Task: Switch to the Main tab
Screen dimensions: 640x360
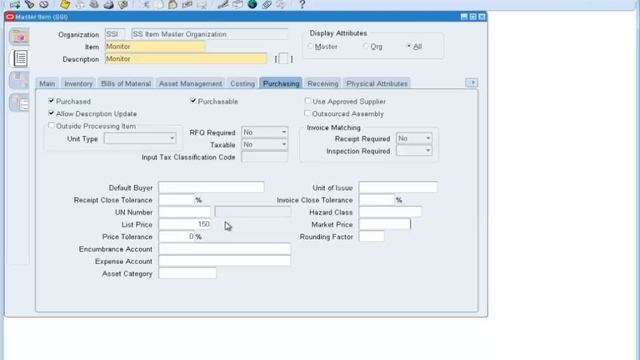Action: click(47, 83)
